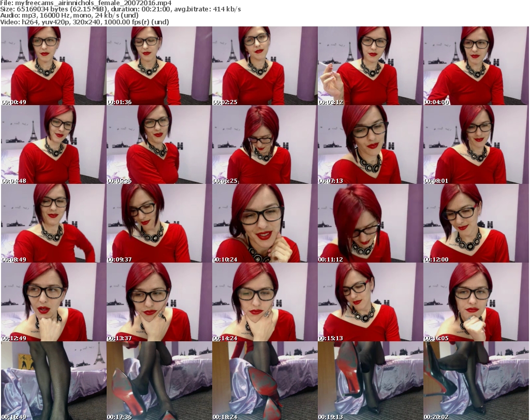Open the frame at 00:03:12
The height and width of the screenshot is (420, 530).
[x=370, y=66]
